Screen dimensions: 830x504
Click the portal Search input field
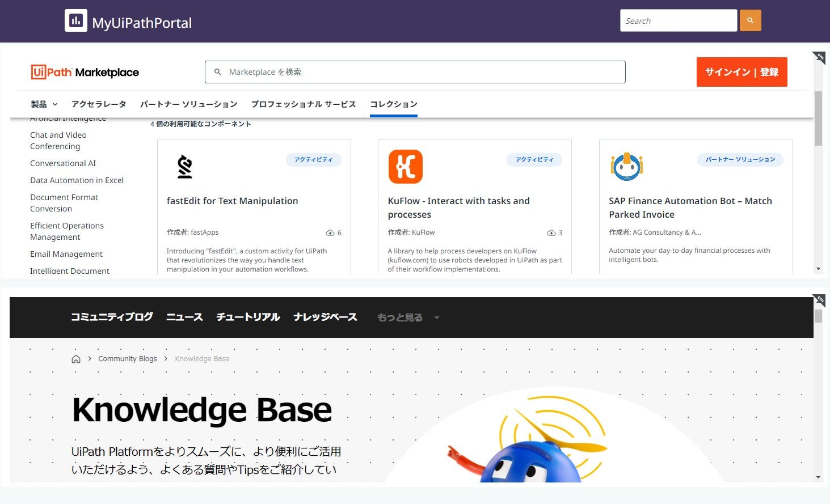[x=678, y=20]
